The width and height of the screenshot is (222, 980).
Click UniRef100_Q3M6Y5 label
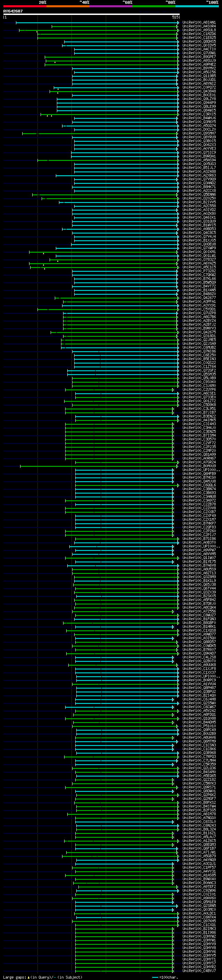(x=199, y=122)
